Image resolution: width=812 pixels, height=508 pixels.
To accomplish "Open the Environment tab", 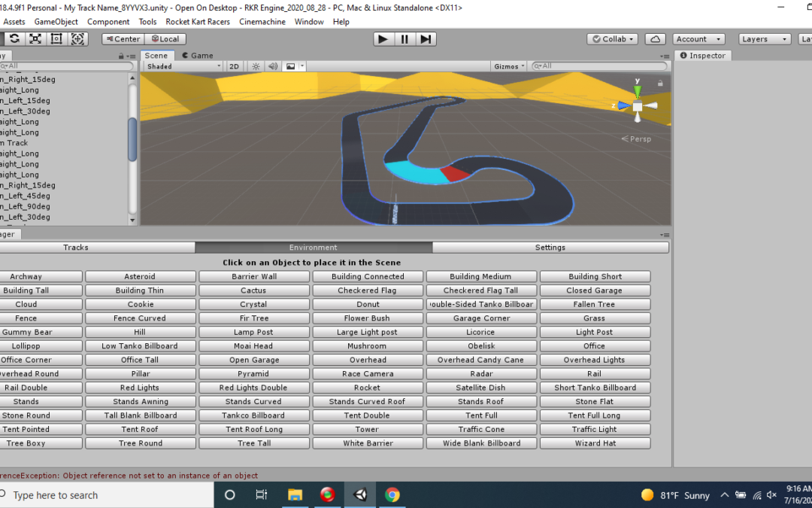I will (314, 248).
